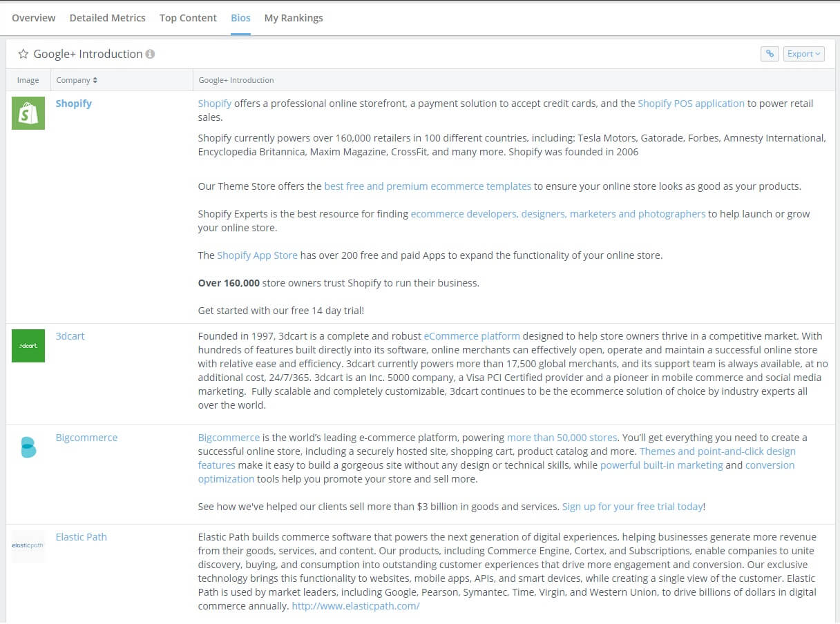Open the 3dcart logo image
The height and width of the screenshot is (624, 840).
click(x=28, y=346)
